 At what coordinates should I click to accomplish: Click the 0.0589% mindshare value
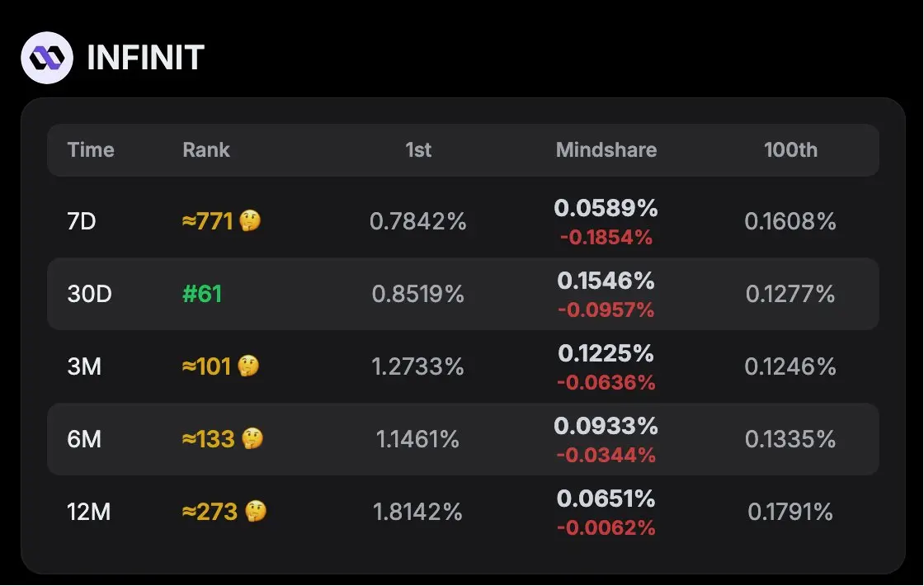click(x=606, y=208)
